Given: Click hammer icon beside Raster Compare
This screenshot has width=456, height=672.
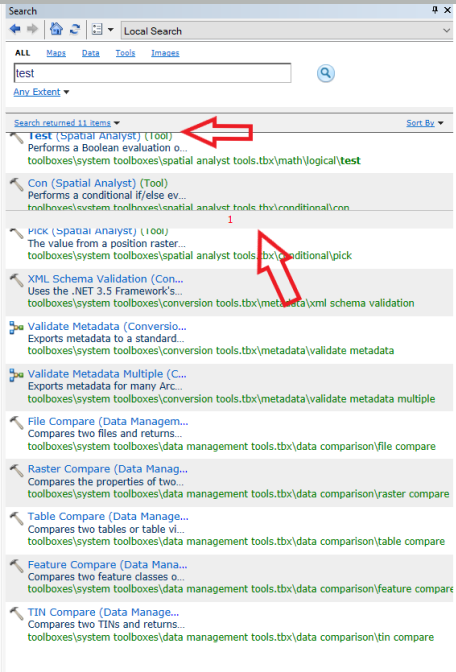Looking at the screenshot, I should [16, 471].
